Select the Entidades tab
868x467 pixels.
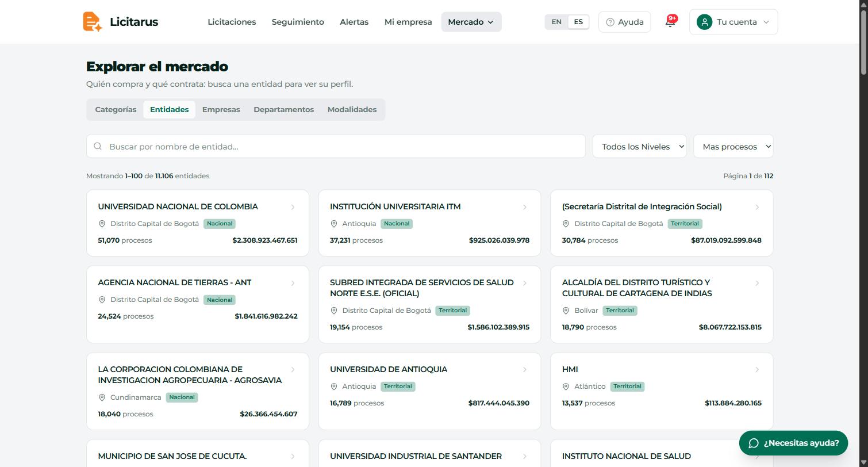point(169,109)
